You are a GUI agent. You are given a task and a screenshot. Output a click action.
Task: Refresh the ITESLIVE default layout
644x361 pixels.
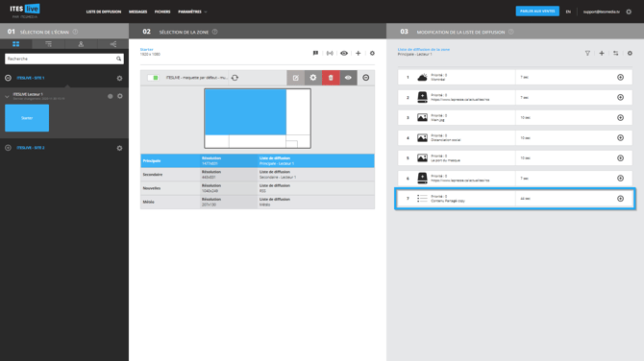tap(235, 78)
